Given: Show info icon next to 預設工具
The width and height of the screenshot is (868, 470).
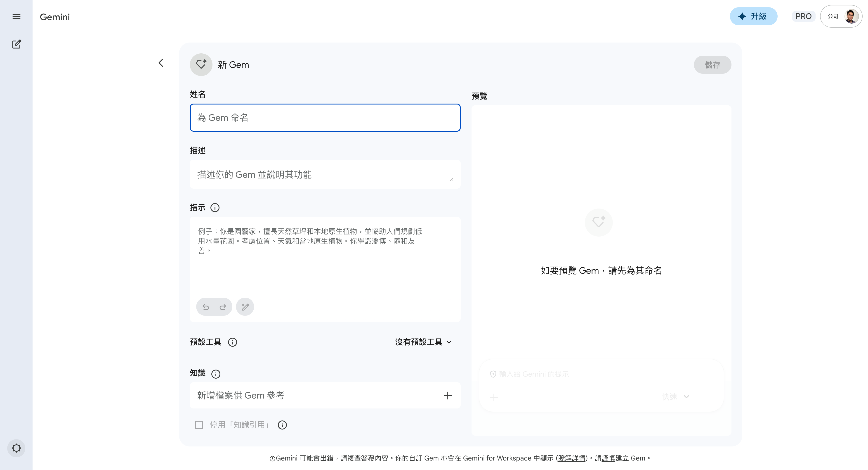Looking at the screenshot, I should tap(233, 342).
